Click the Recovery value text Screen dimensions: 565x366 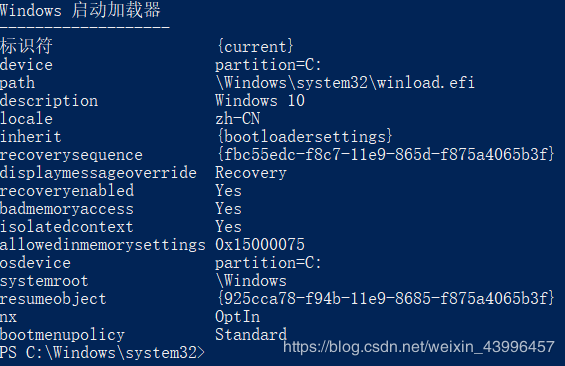tap(251, 173)
